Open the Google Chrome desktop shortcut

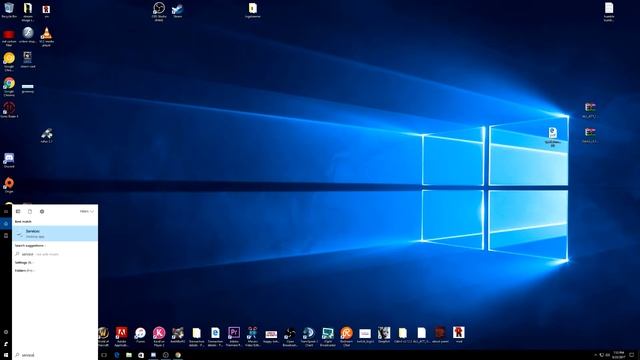[x=9, y=86]
